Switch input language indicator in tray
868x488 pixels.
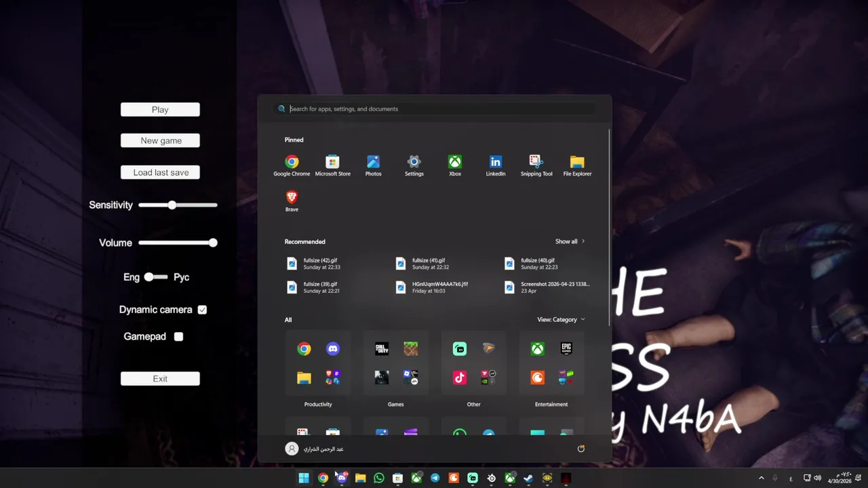791,479
